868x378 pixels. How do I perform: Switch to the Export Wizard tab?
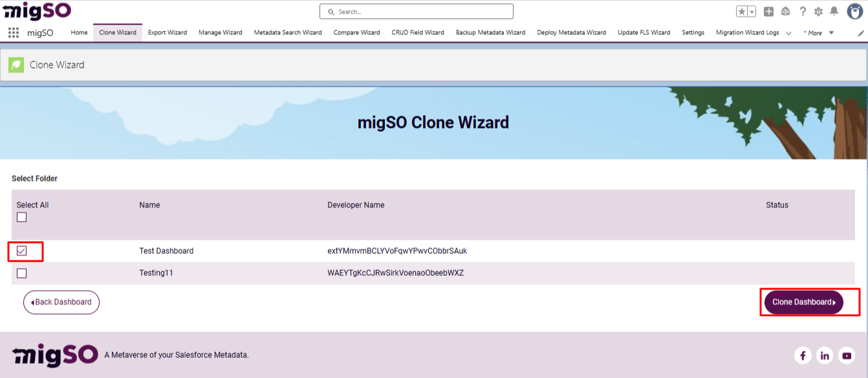(x=168, y=32)
